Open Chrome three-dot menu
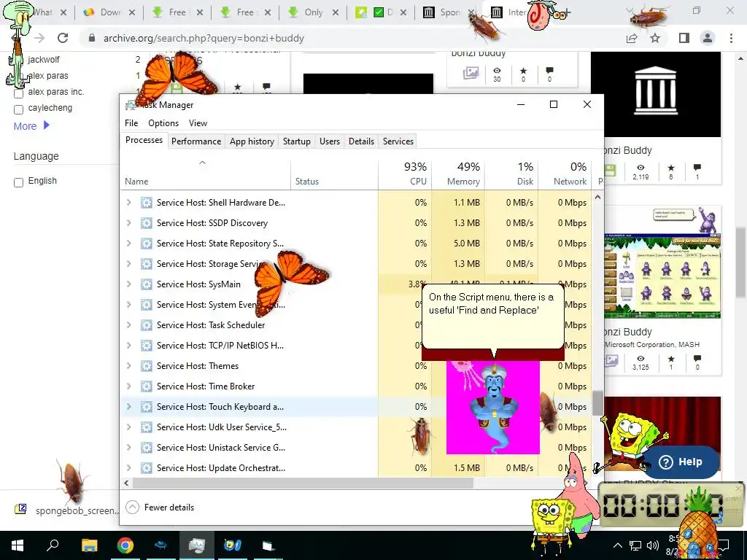Image resolution: width=747 pixels, height=560 pixels. coord(731,38)
